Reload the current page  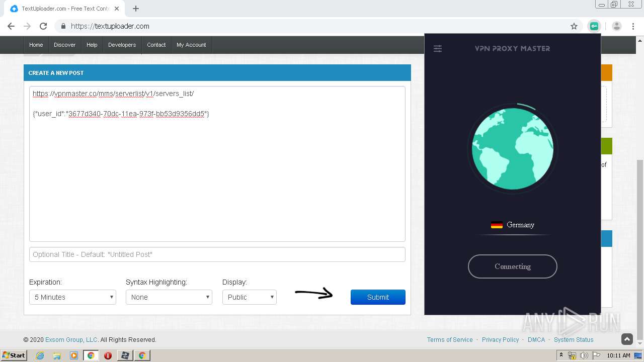pos(43,26)
